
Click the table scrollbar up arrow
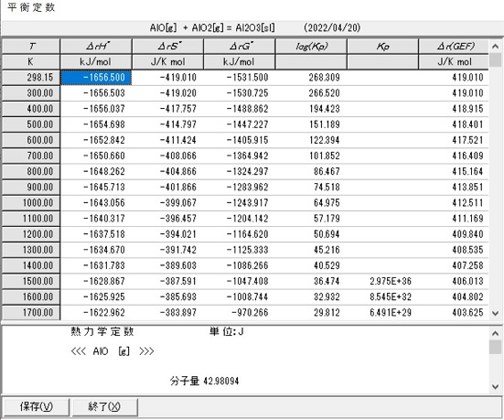pyautogui.click(x=496, y=47)
